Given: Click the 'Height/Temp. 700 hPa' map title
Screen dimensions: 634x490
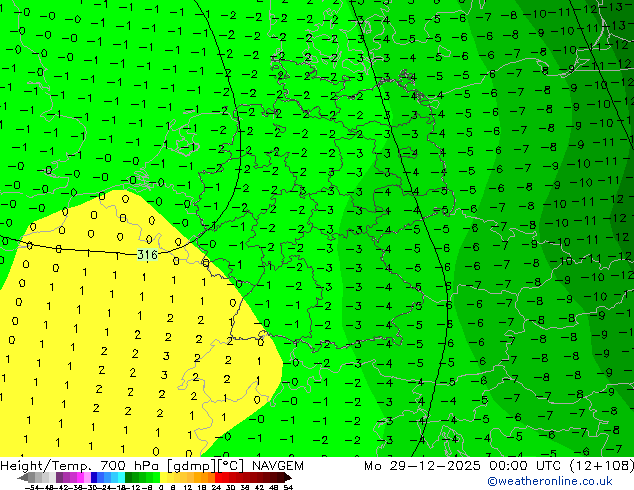Looking at the screenshot, I should pos(81,466).
